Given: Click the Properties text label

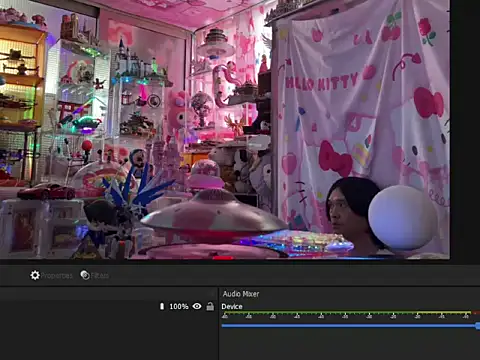Looking at the screenshot, I should click(x=56, y=276).
